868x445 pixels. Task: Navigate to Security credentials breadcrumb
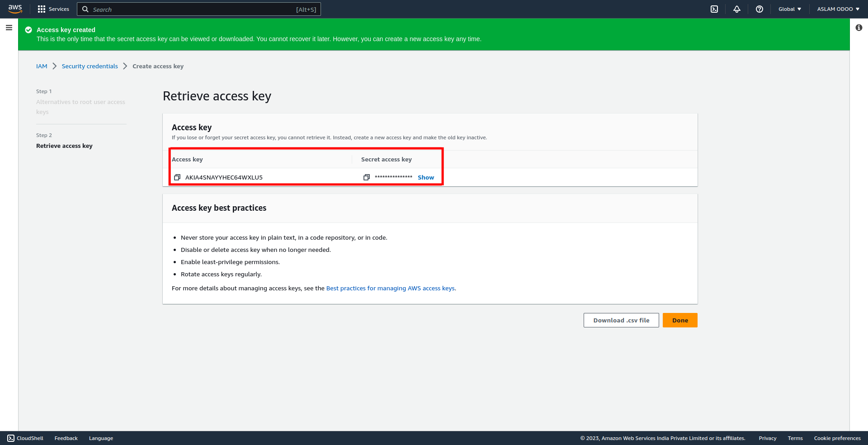click(x=90, y=66)
